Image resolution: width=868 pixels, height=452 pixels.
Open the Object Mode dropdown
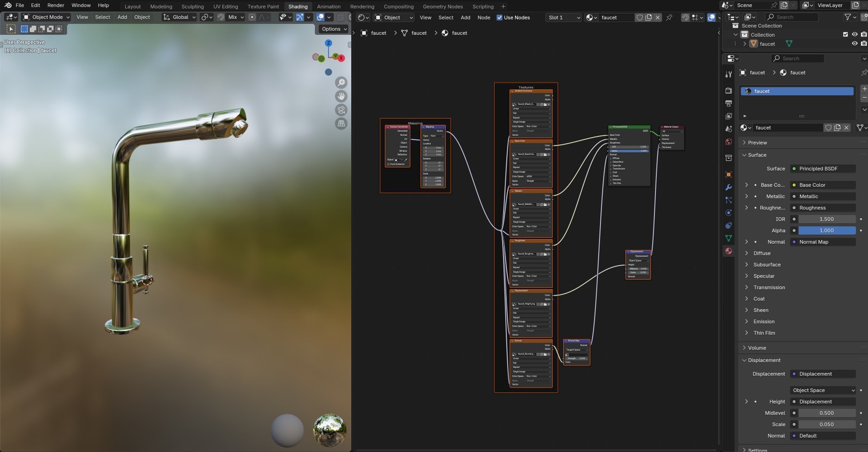click(x=47, y=17)
